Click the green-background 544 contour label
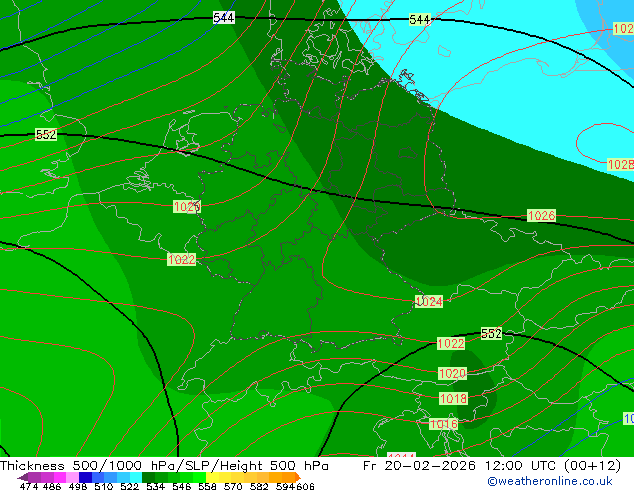This screenshot has width=634, height=490. pyautogui.click(x=419, y=19)
